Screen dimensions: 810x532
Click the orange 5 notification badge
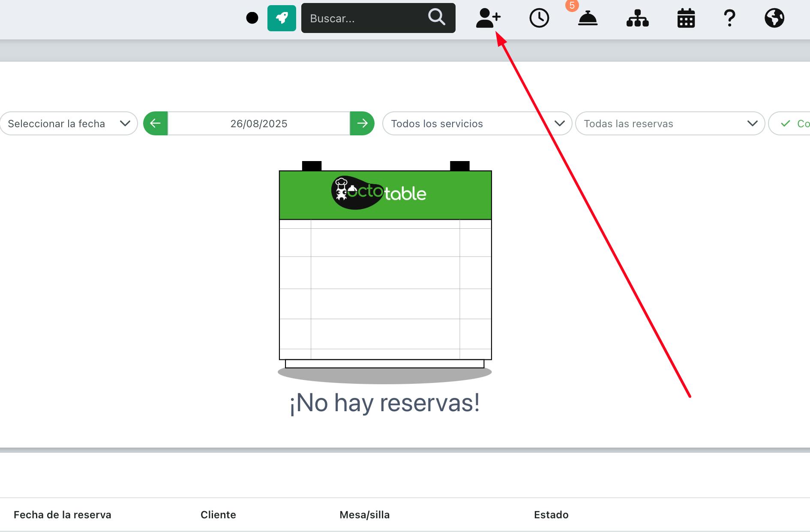click(572, 5)
